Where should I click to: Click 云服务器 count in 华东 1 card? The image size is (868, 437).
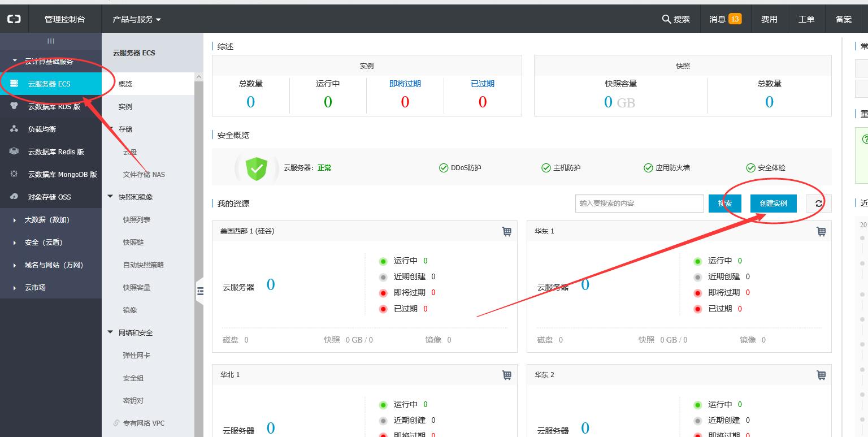pyautogui.click(x=585, y=285)
